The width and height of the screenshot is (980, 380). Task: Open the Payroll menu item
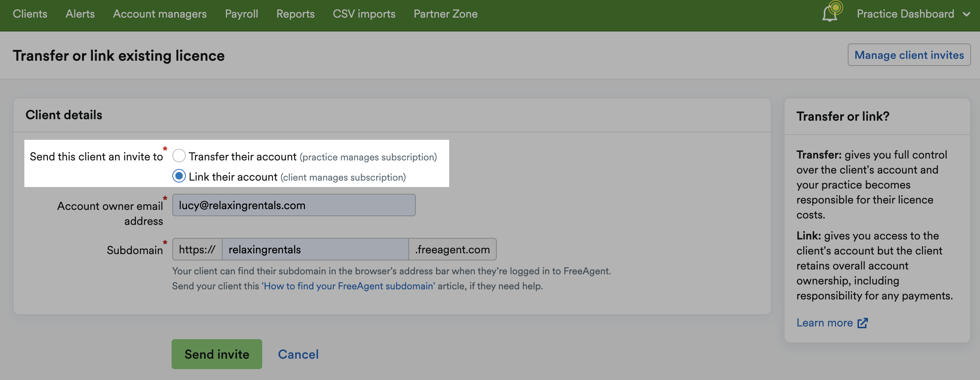pyautogui.click(x=242, y=14)
